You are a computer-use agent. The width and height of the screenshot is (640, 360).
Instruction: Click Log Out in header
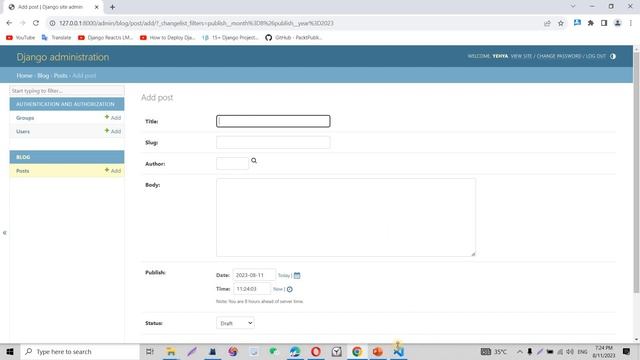[596, 56]
